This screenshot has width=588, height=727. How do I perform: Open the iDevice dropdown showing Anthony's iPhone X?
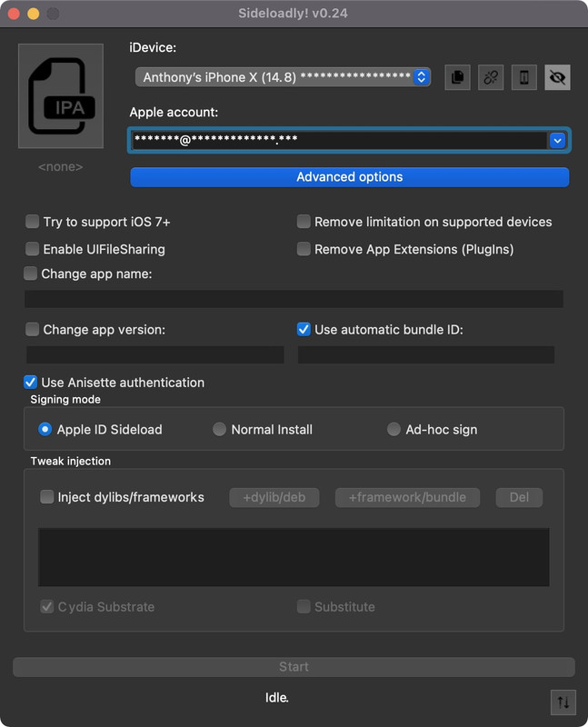[x=283, y=77]
